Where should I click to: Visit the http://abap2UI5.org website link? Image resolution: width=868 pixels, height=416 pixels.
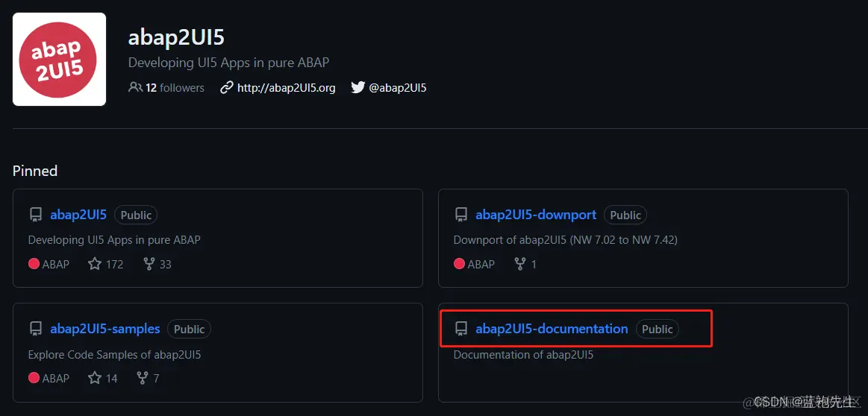coord(286,87)
